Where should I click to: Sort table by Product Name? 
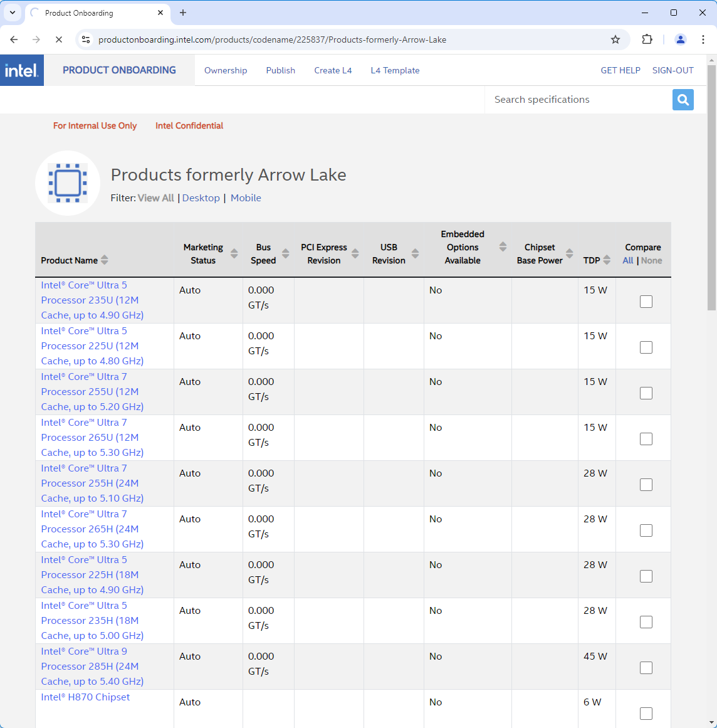tap(105, 260)
